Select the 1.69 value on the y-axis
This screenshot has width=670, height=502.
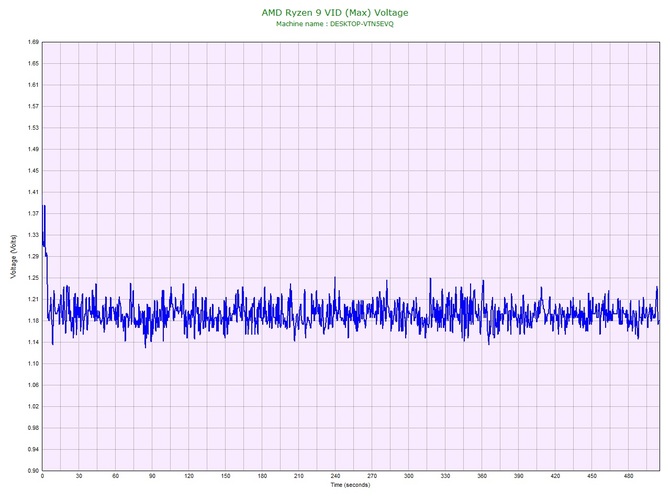[x=33, y=42]
